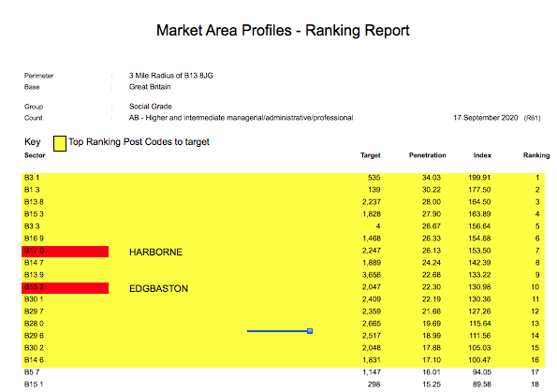This screenshot has width=557, height=392.
Task: Select sector cell B30 2
Action: pyautogui.click(x=34, y=348)
